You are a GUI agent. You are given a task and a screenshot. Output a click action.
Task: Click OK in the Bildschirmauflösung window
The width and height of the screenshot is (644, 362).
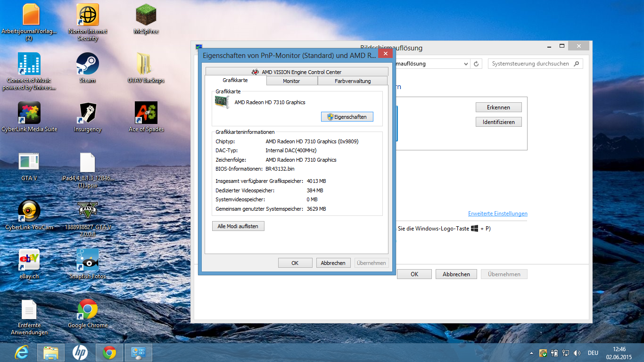[x=414, y=274]
